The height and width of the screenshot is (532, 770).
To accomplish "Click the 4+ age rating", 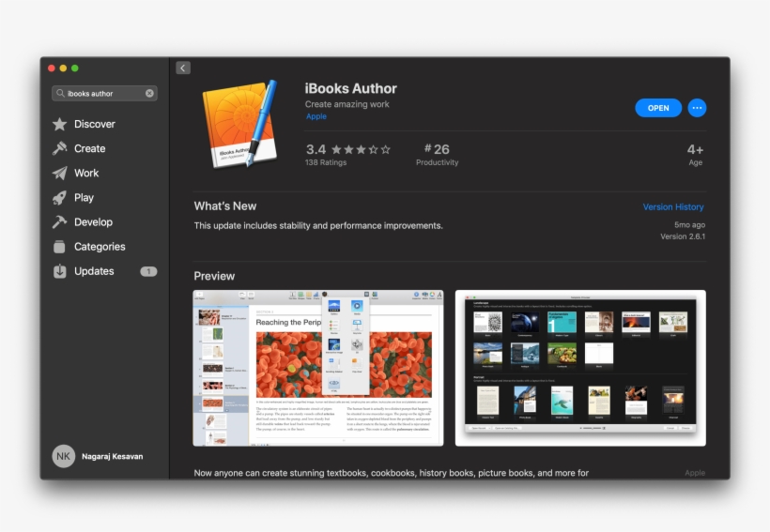I will (x=696, y=150).
